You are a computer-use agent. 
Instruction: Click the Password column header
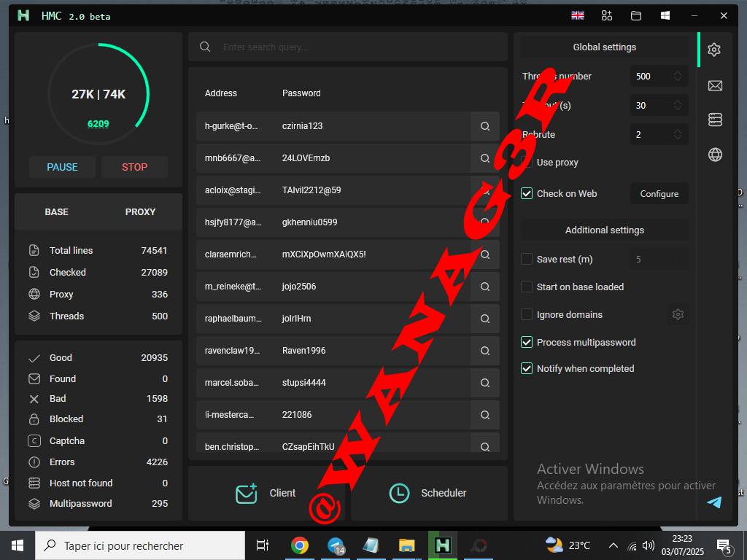(301, 93)
